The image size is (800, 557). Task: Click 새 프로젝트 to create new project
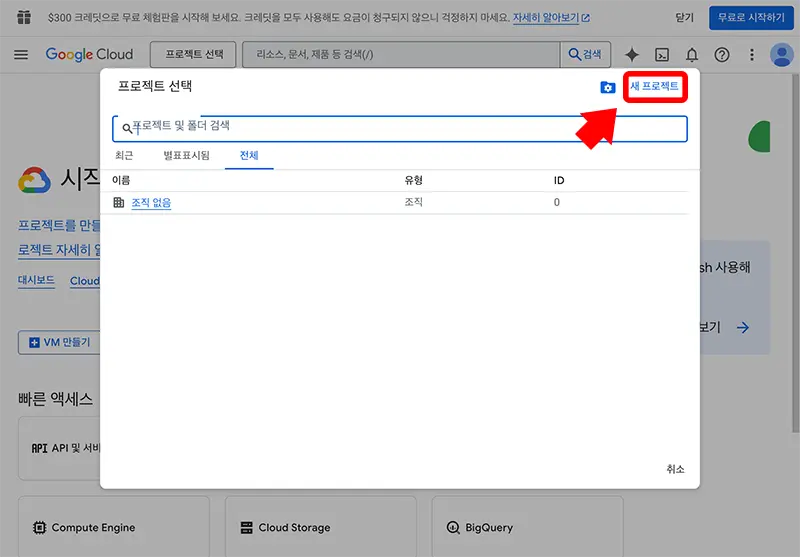pos(655,86)
